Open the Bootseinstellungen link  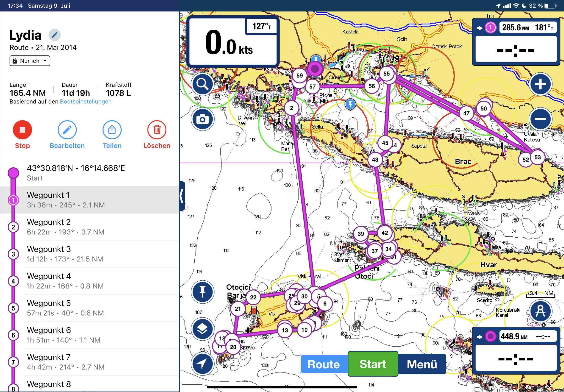click(x=86, y=102)
